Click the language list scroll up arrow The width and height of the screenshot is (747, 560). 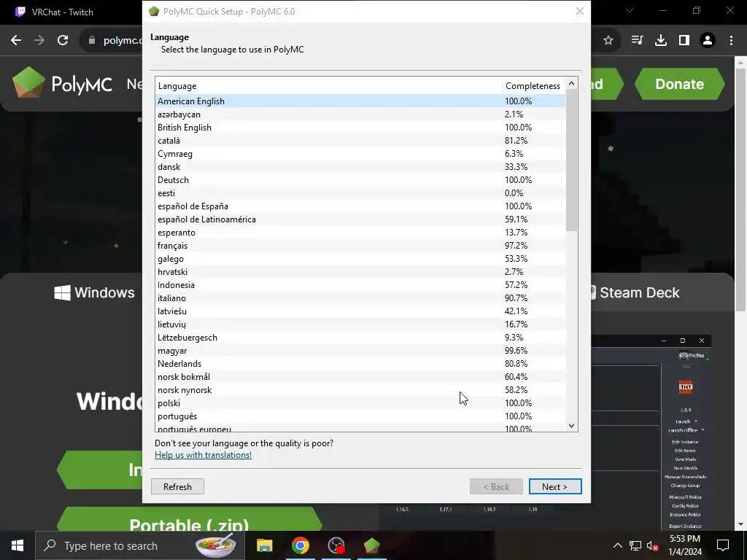coord(572,83)
